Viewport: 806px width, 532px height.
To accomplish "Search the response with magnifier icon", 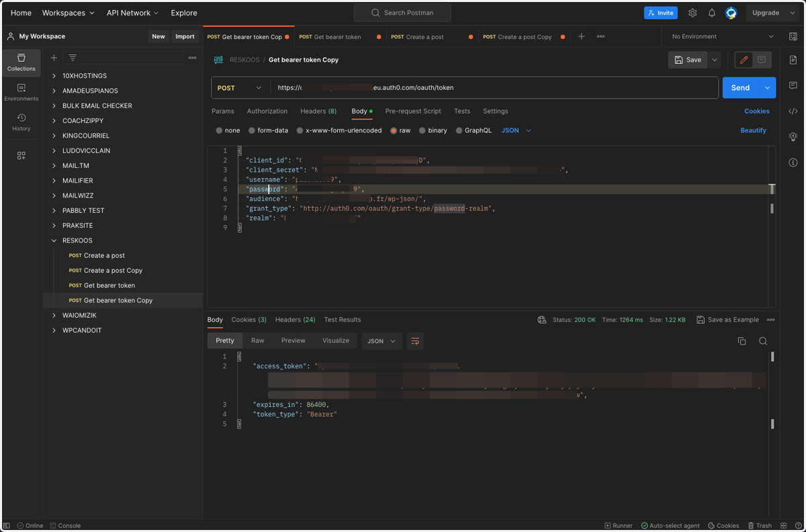I will coord(763,341).
